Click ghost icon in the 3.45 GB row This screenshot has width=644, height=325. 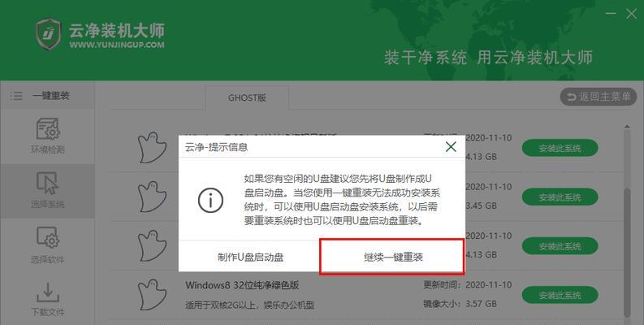152,197
